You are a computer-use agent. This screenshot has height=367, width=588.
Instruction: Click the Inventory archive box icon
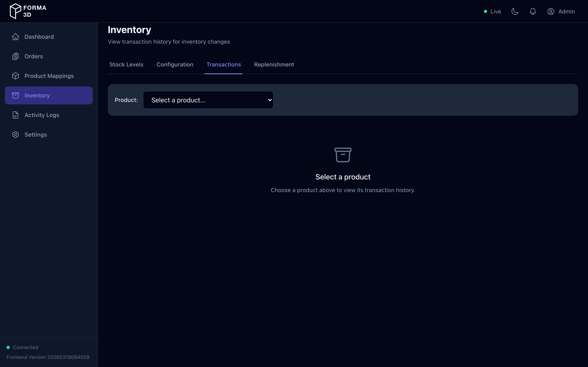tap(15, 95)
